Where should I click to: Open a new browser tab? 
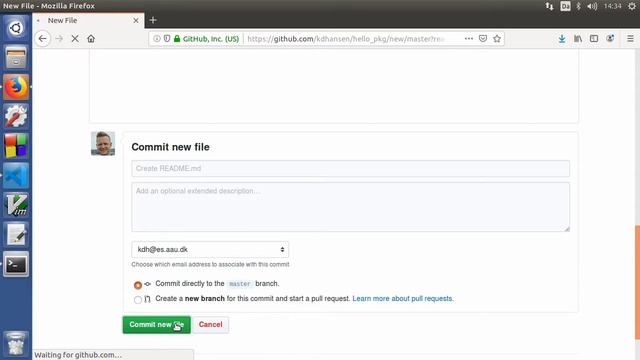(153, 20)
